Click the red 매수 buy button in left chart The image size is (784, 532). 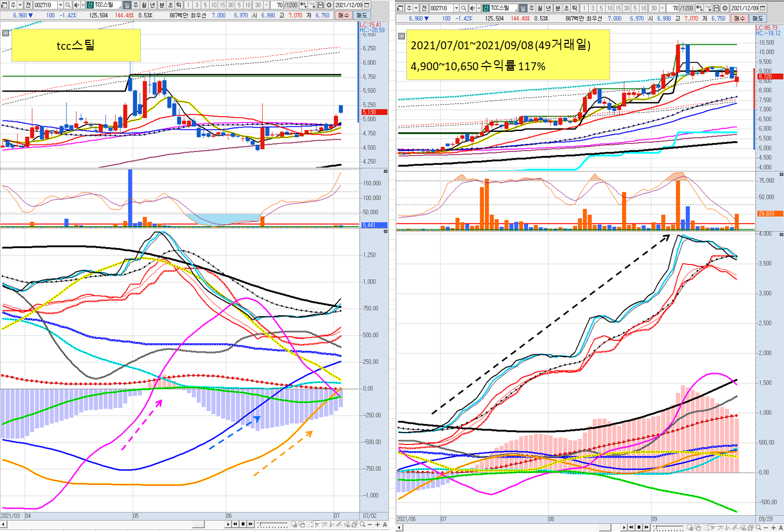(343, 16)
